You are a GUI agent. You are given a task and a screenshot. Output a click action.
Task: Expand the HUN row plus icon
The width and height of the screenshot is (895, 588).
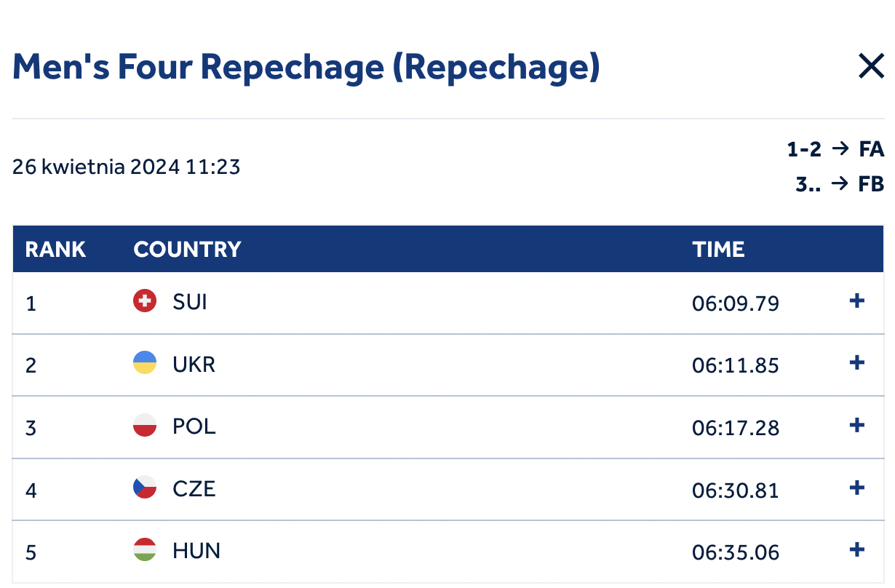point(857,549)
